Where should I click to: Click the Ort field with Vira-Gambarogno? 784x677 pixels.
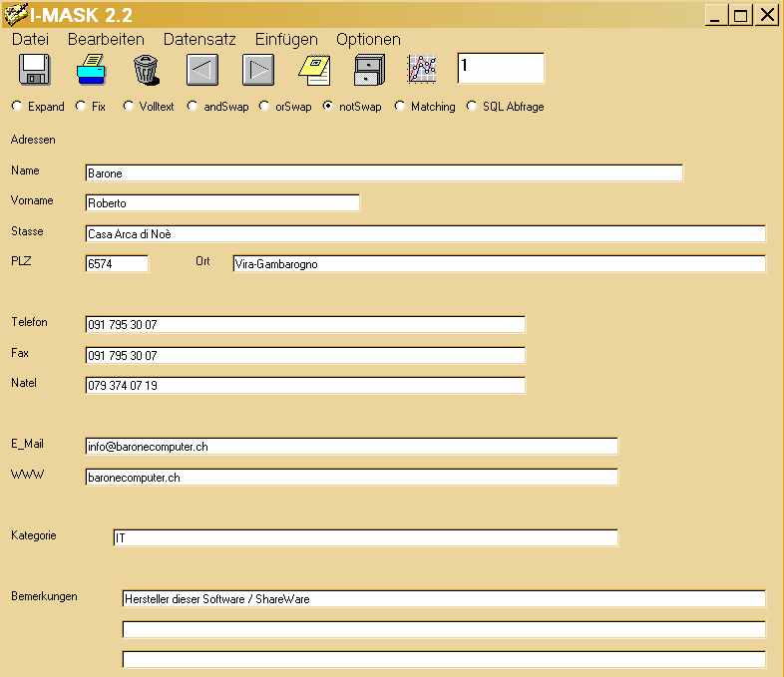coord(499,263)
